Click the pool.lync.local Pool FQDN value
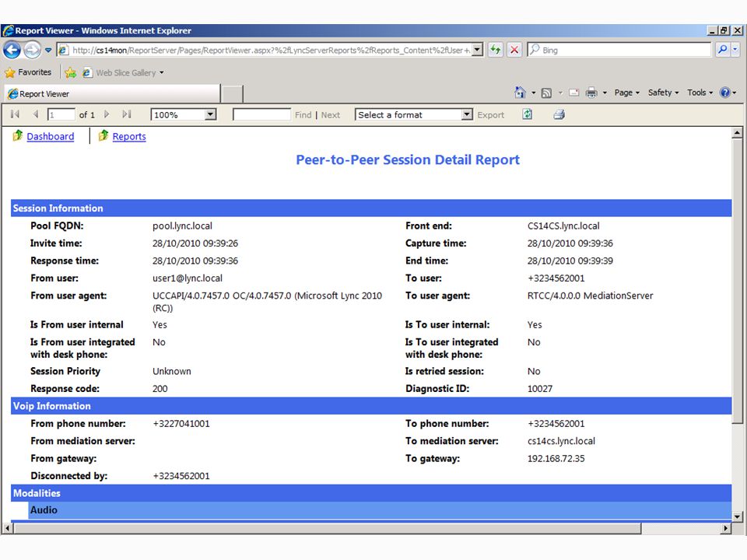 [x=182, y=226]
